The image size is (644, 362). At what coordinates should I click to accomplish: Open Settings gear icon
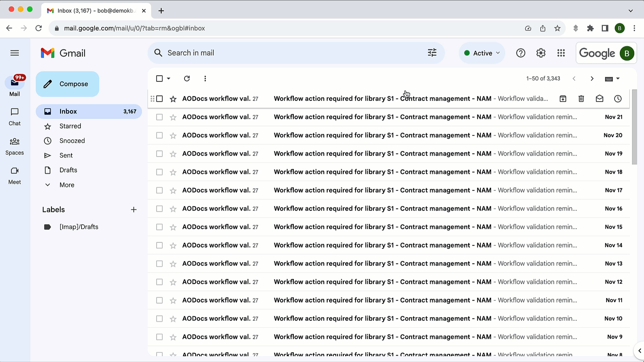tap(541, 53)
